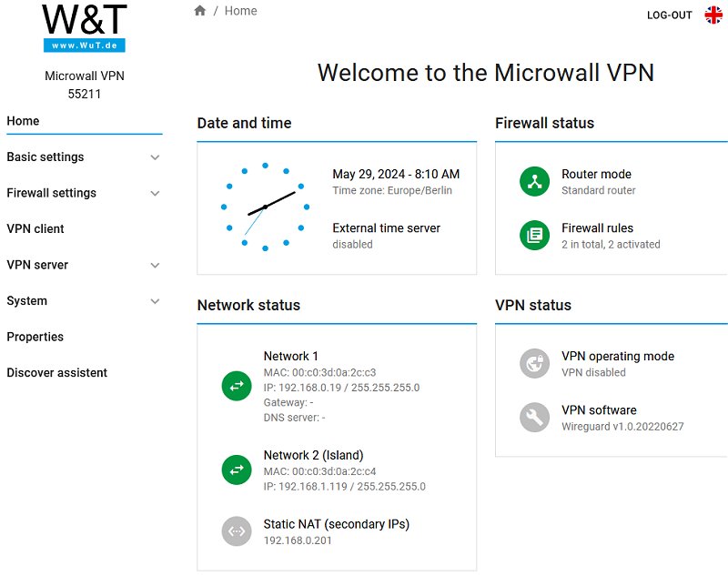Expand the VPN server submenu chevron

coord(155,266)
